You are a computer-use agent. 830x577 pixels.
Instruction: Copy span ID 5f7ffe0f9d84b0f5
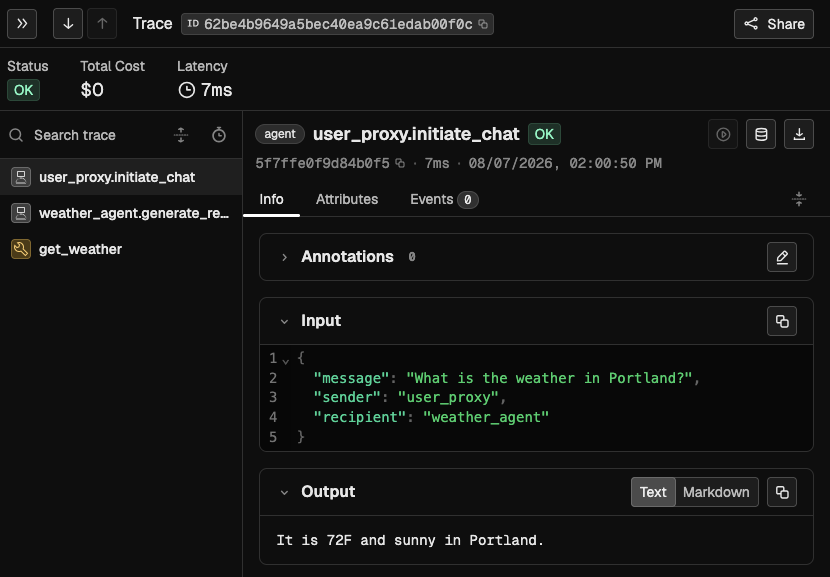(400, 164)
